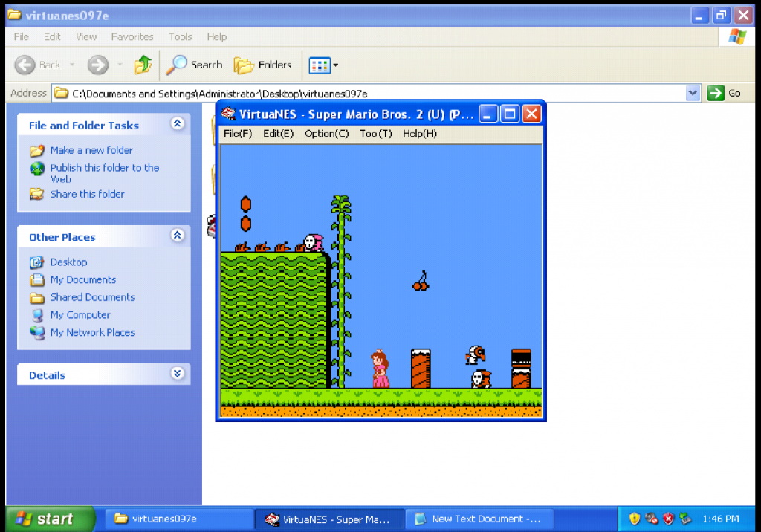
Task: Click the Shared Documents folder icon
Action: [37, 297]
